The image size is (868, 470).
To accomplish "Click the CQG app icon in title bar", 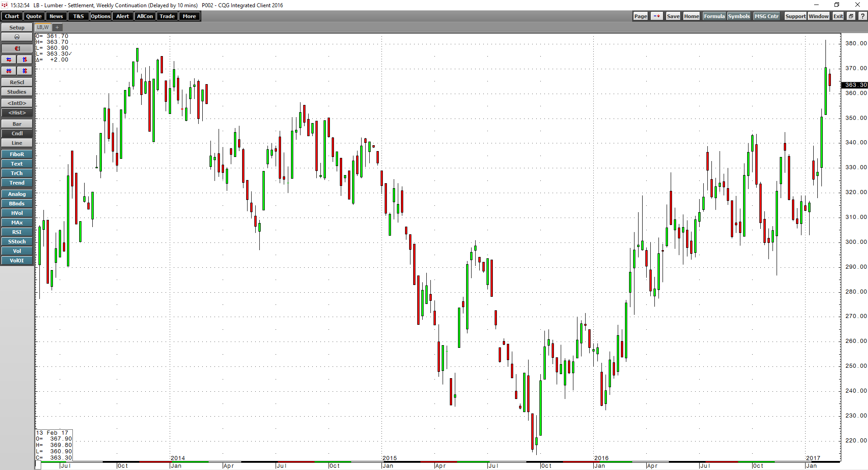I will click(5, 5).
